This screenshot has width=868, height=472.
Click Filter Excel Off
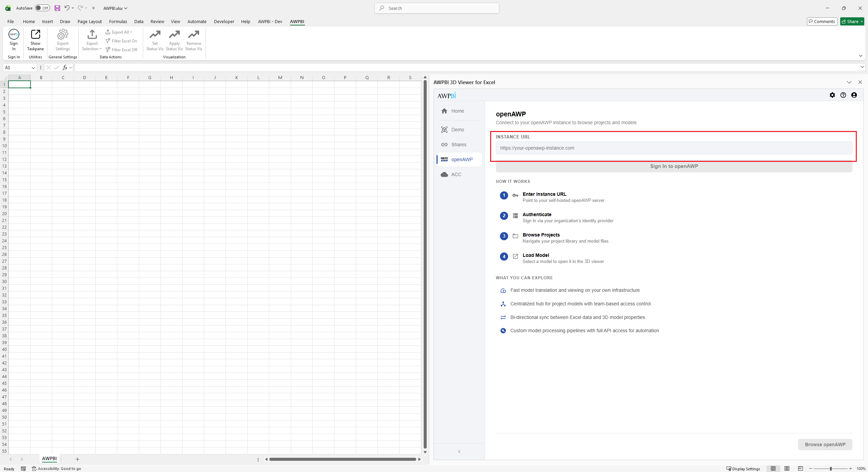click(x=121, y=50)
